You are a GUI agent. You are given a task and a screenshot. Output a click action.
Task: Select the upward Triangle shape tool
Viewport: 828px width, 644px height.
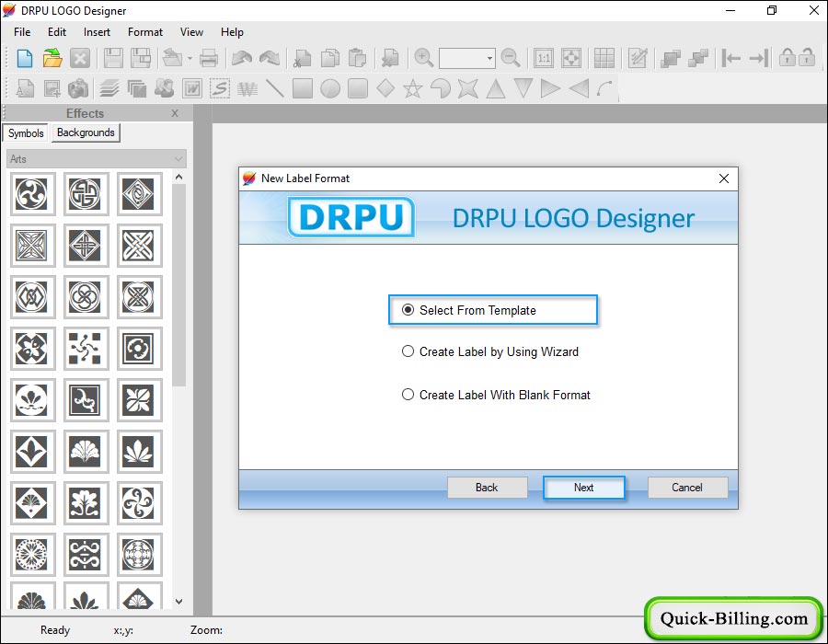tap(495, 88)
